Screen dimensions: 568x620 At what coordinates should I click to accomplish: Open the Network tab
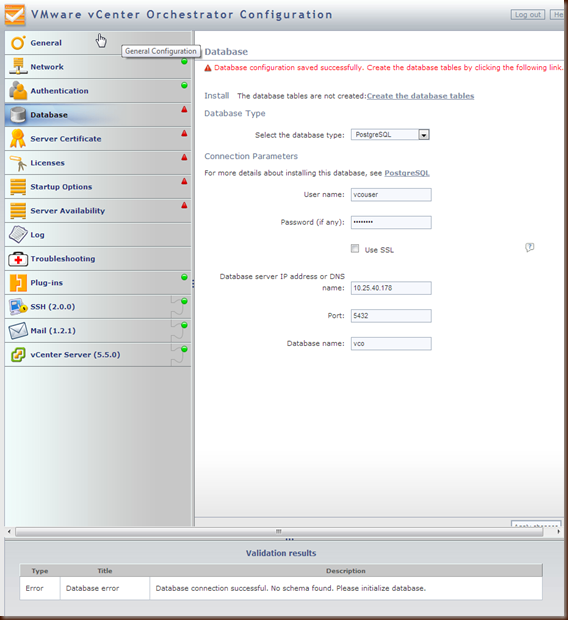tap(98, 66)
